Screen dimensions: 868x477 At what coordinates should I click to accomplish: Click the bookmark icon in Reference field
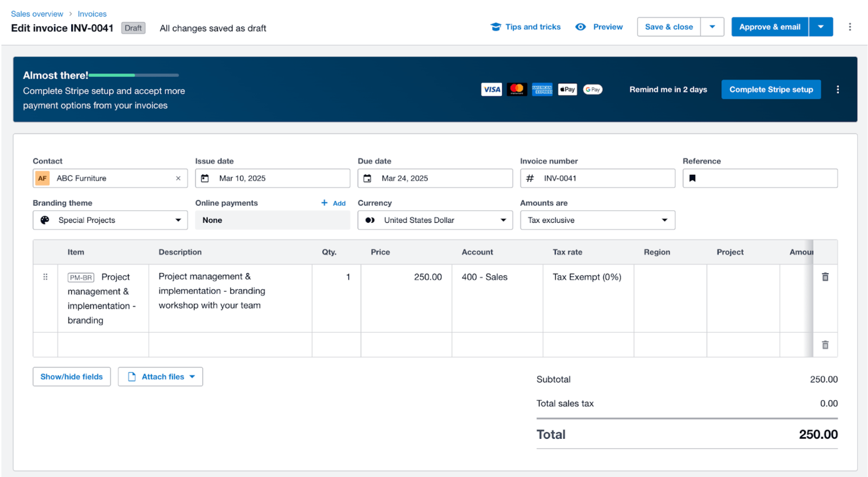click(693, 178)
